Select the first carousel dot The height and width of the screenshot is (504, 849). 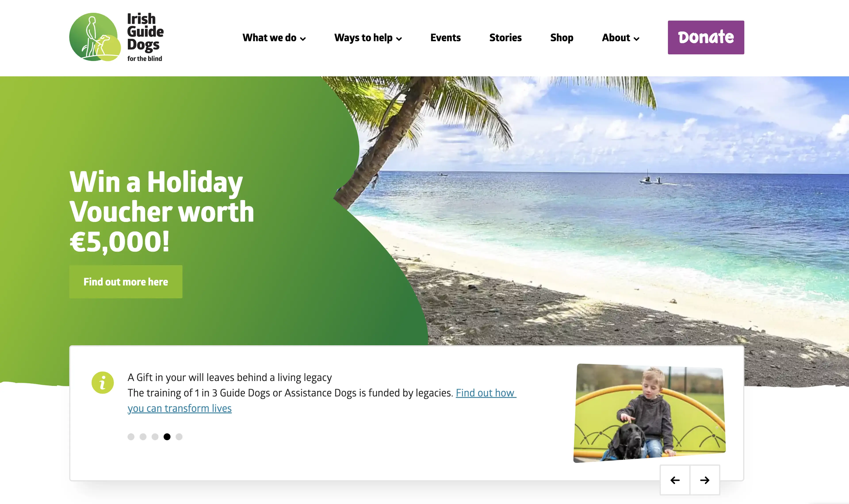click(x=131, y=437)
